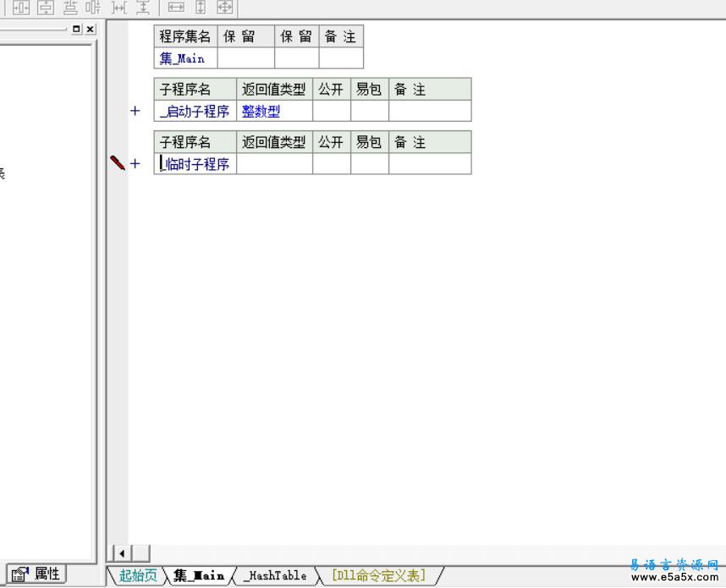Click 返回值类型 header above _启动子程序
The height and width of the screenshot is (588, 726).
(274, 90)
